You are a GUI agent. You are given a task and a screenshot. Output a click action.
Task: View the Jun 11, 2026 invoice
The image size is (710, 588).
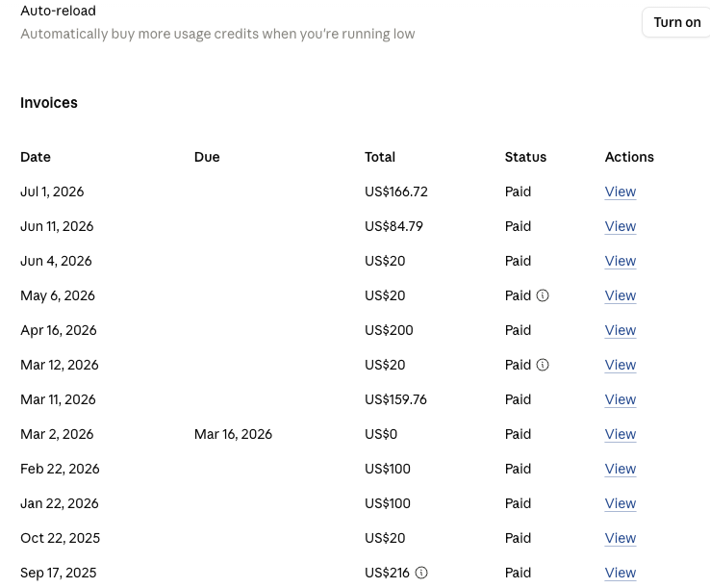(621, 226)
